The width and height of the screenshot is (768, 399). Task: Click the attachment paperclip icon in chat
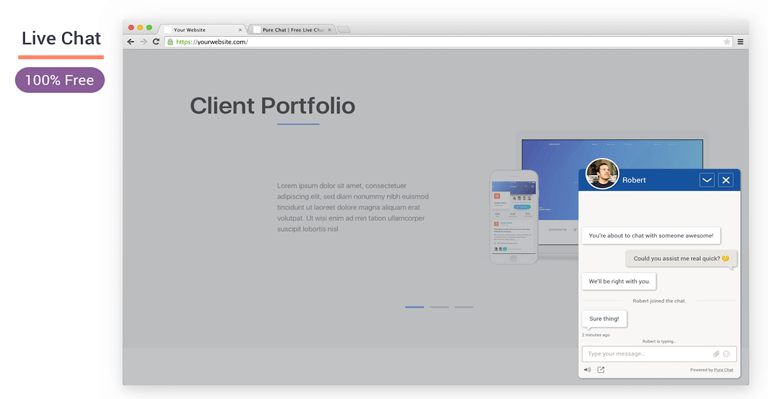pos(716,353)
